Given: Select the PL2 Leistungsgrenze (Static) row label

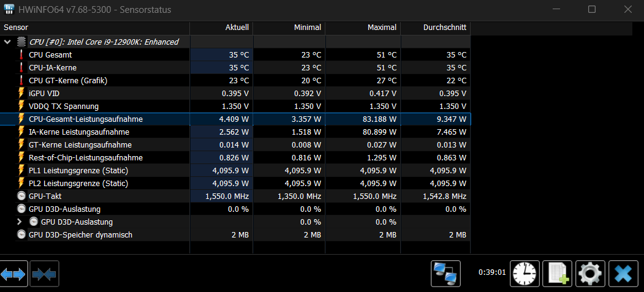Looking at the screenshot, I should pyautogui.click(x=78, y=183).
